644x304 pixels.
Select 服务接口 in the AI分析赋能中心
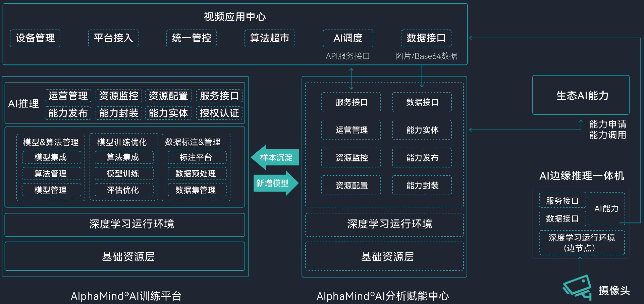pyautogui.click(x=351, y=102)
